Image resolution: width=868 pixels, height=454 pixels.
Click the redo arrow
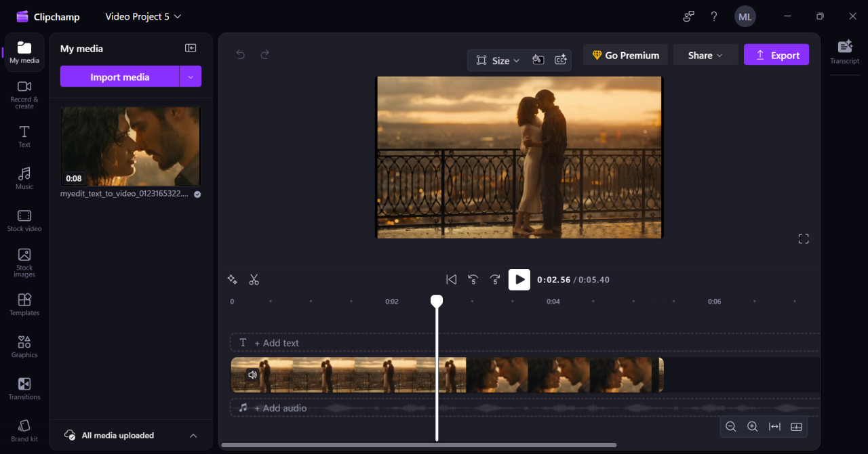pyautogui.click(x=265, y=55)
